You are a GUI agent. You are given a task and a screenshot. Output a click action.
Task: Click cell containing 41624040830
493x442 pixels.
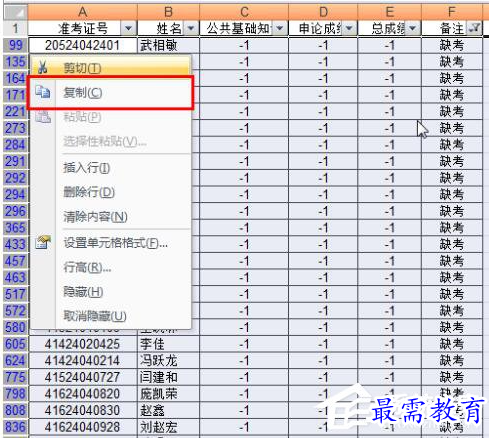tap(82, 410)
